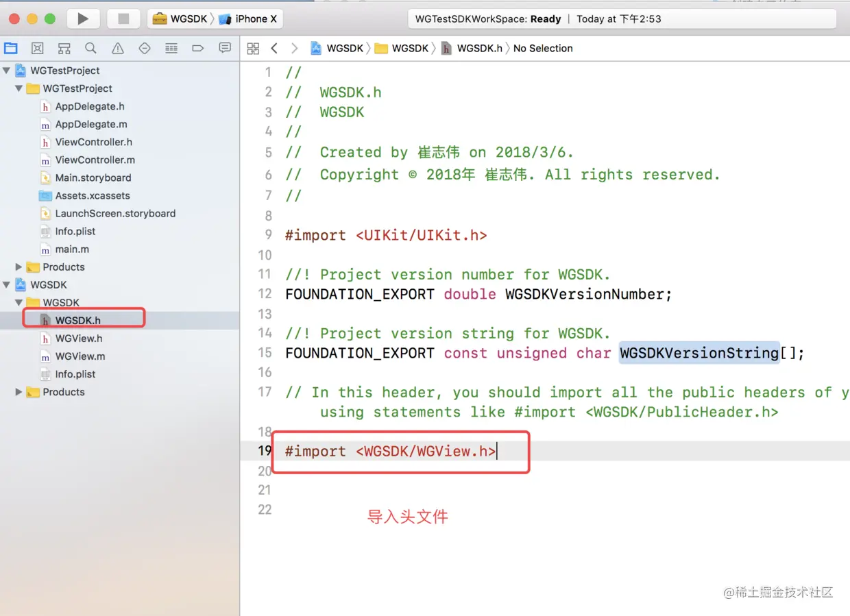Open the Source Control navigator tab
This screenshot has width=850, height=616.
tap(38, 48)
